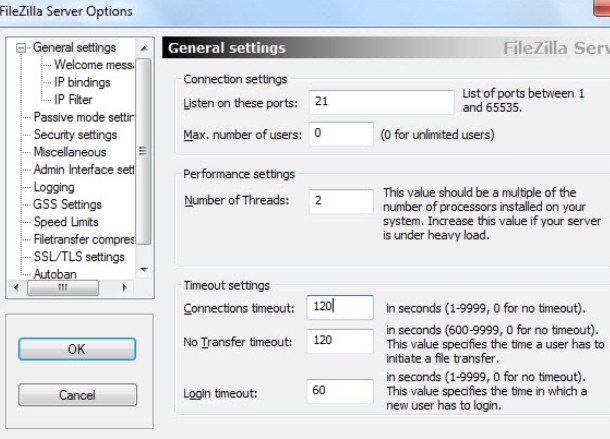
Task: Open Speed Limits page
Action: pos(66,222)
